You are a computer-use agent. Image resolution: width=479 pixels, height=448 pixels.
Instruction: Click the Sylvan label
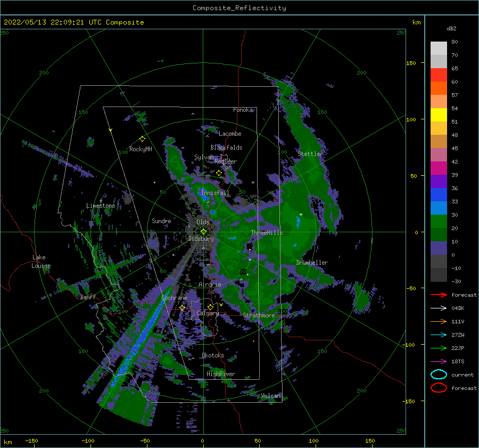tap(204, 157)
